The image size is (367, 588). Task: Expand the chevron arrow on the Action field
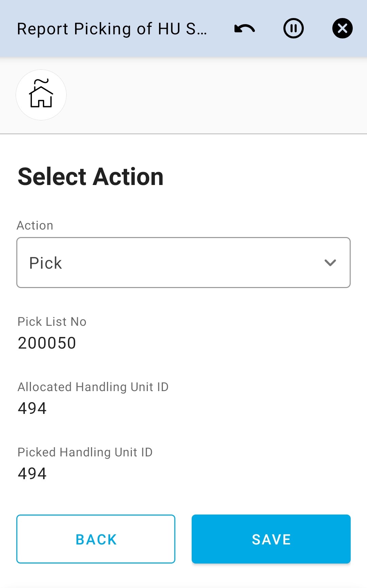(x=330, y=263)
